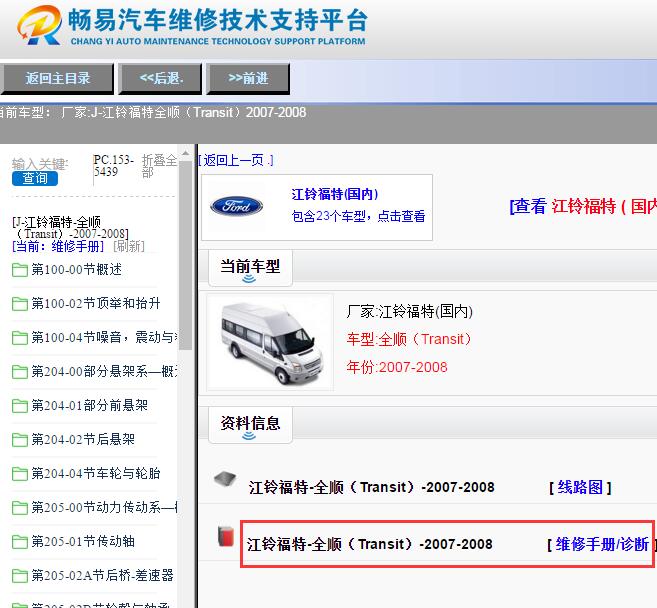The height and width of the screenshot is (608, 657).
Task: Click the Transit van thumbnail image
Action: coord(271,344)
